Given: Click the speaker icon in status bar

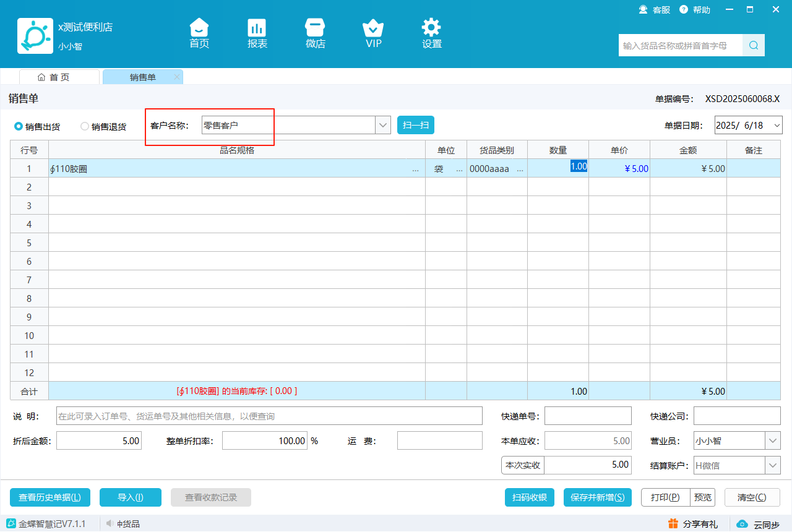Looking at the screenshot, I should point(110,523).
